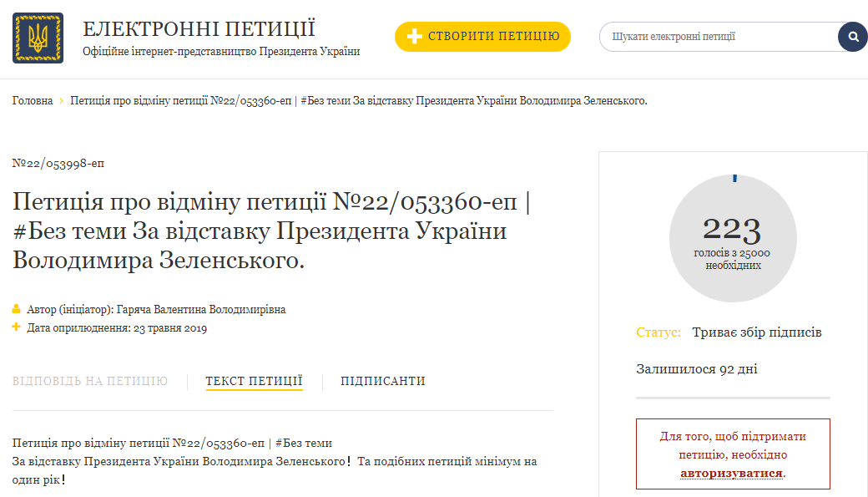This screenshot has height=497, width=868.
Task: Click the petition number №22/053998-еп
Action: tap(58, 163)
